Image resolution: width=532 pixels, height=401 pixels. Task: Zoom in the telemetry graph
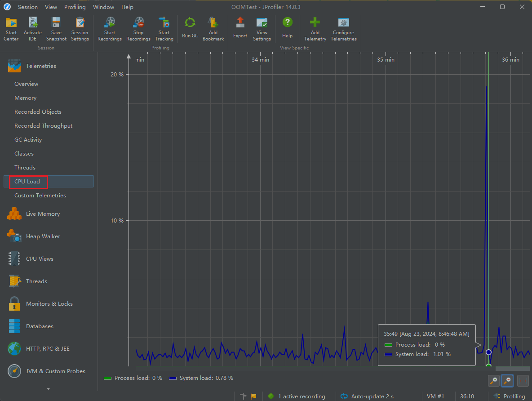pos(494,381)
